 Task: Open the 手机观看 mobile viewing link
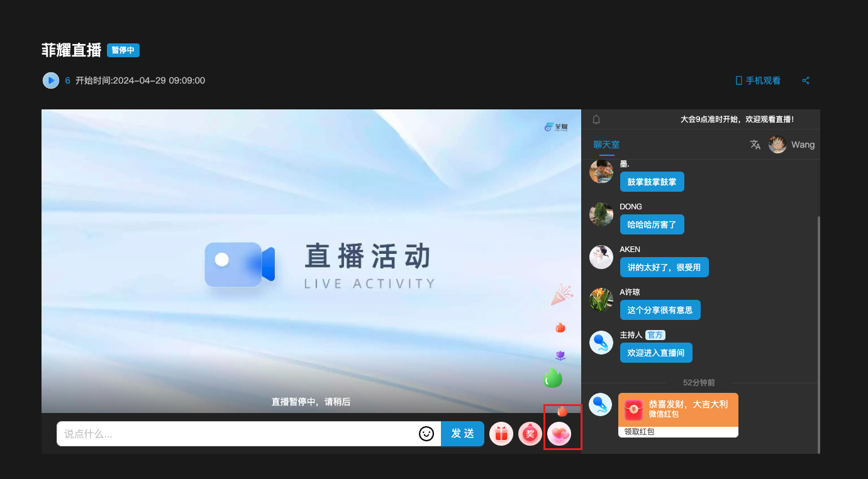[758, 80]
